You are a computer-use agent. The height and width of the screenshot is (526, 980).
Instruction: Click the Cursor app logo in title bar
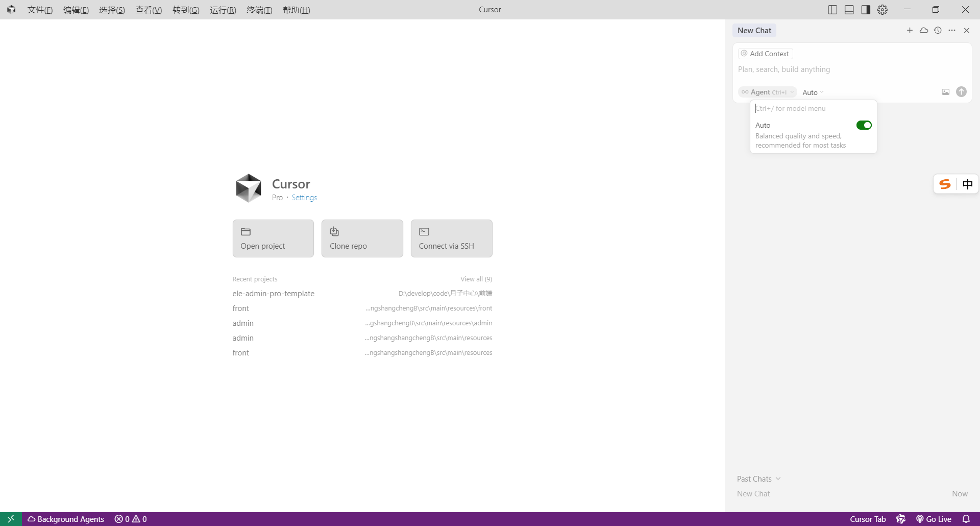(11, 10)
